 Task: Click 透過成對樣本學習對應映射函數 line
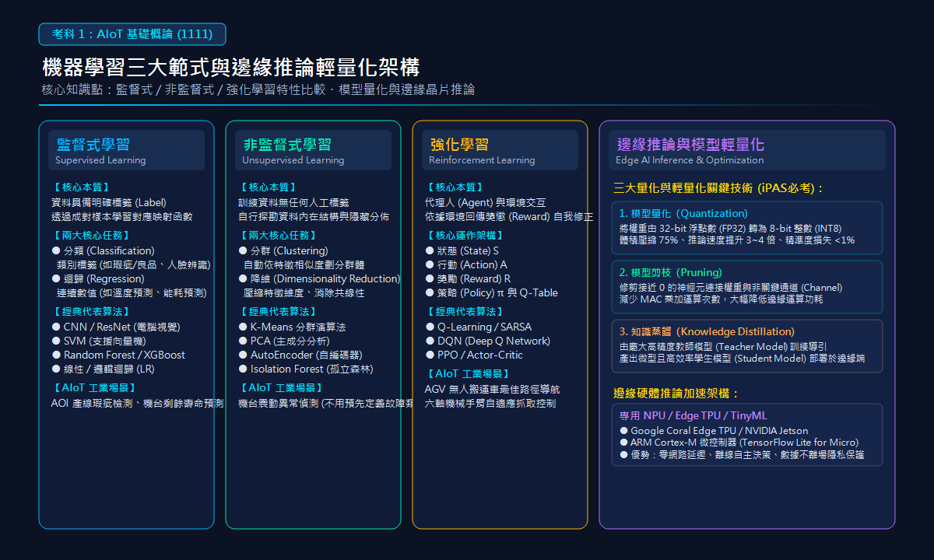(x=121, y=216)
